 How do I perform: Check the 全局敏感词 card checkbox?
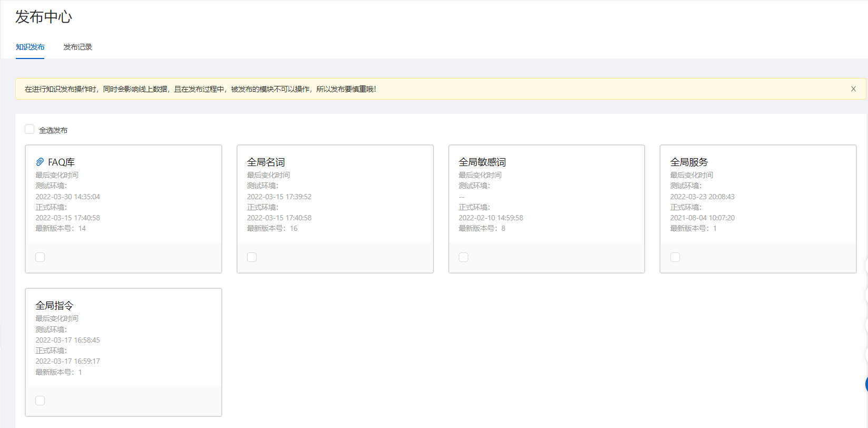tap(463, 257)
